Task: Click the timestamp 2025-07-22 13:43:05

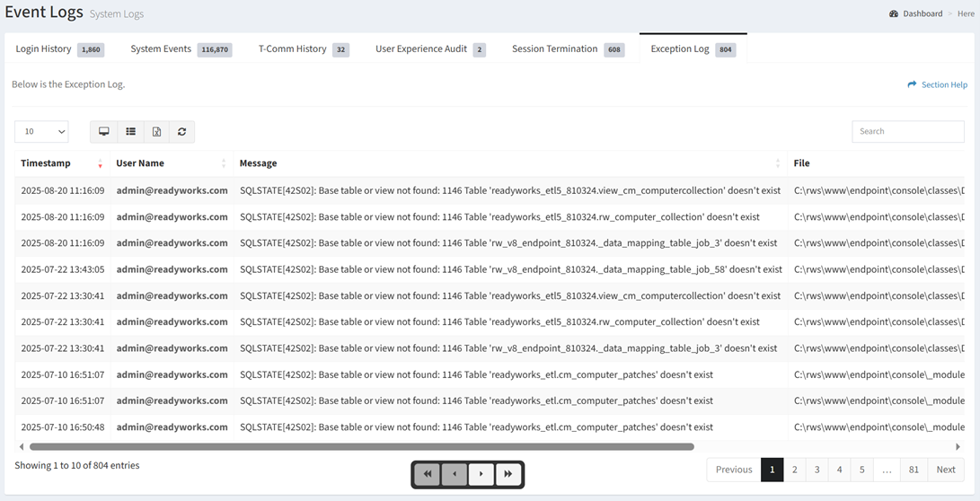Action: click(x=63, y=269)
